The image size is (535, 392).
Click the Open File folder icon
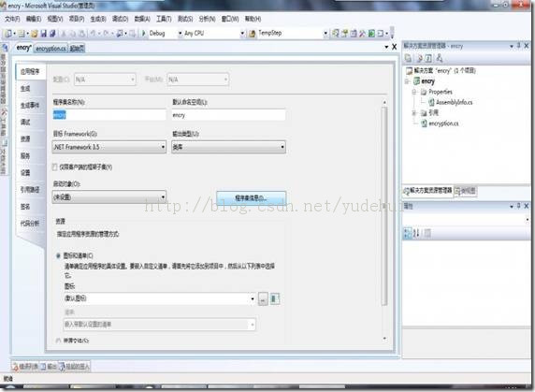click(x=35, y=34)
